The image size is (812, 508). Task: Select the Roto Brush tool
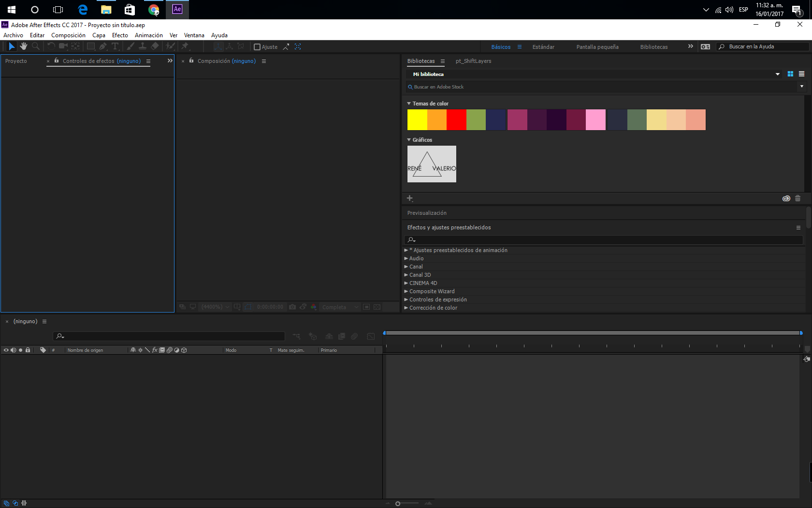click(170, 46)
